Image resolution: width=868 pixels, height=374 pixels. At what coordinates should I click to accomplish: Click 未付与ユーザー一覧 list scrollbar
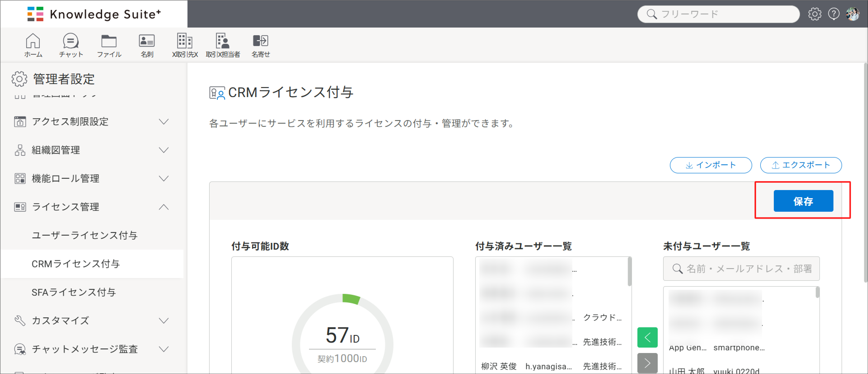(x=817, y=292)
